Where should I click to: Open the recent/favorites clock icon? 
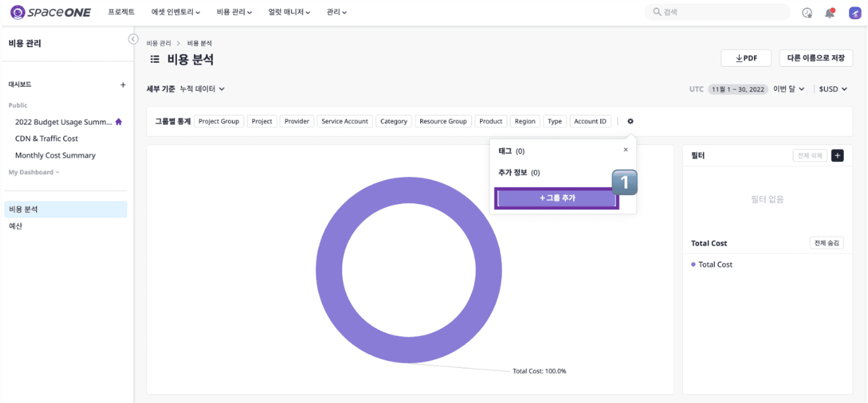[807, 13]
